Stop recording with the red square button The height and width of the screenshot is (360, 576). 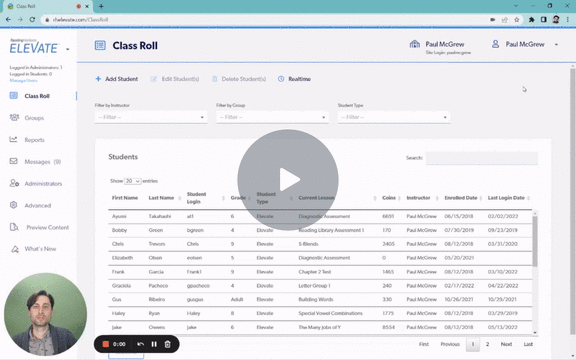pos(106,344)
